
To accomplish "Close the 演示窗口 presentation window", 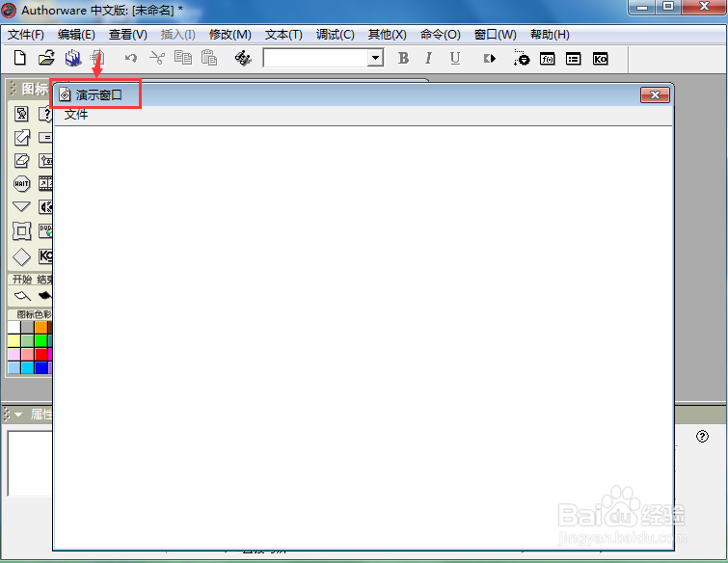I will tap(655, 95).
